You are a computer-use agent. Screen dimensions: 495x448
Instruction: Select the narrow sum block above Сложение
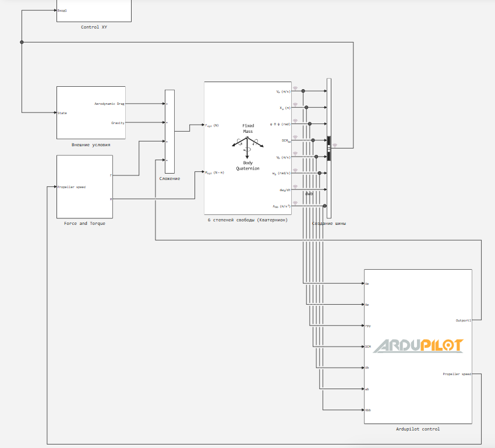[169, 132]
